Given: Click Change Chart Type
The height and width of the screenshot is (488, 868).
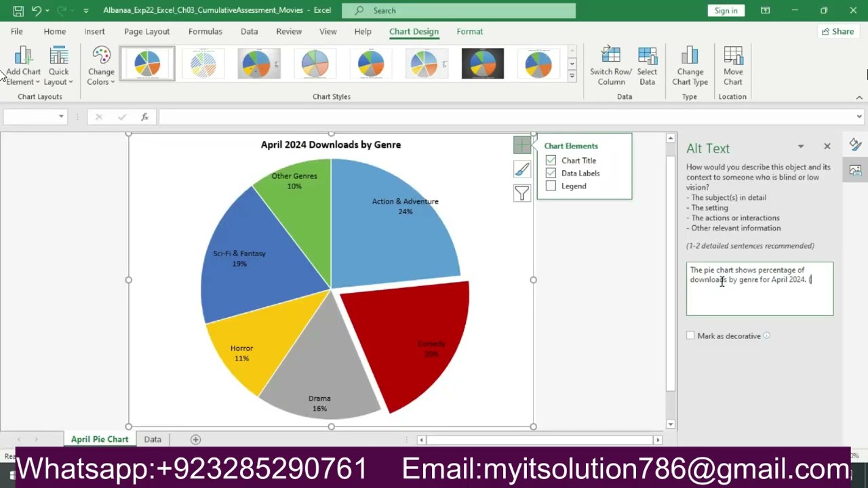Looking at the screenshot, I should [690, 66].
